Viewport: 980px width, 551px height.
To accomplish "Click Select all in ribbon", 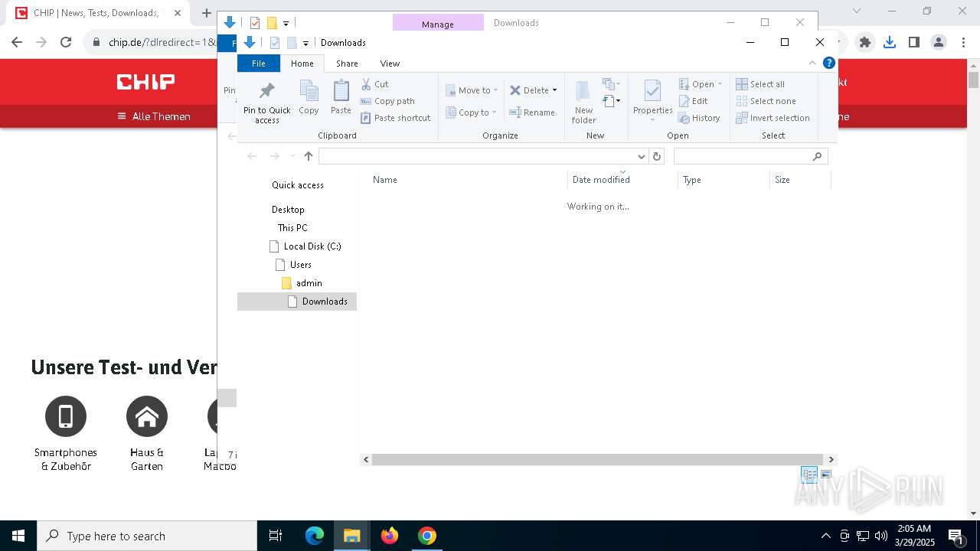I will (x=760, y=84).
